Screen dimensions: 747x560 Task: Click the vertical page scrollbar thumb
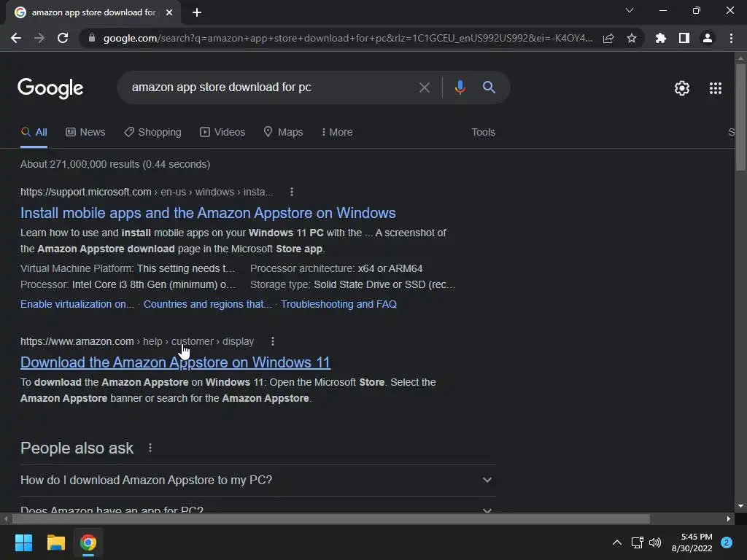(x=740, y=117)
